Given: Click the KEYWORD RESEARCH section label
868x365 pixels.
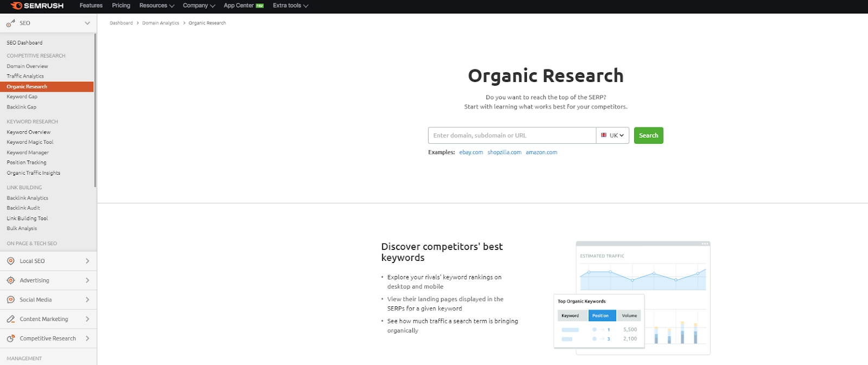Looking at the screenshot, I should tap(32, 122).
